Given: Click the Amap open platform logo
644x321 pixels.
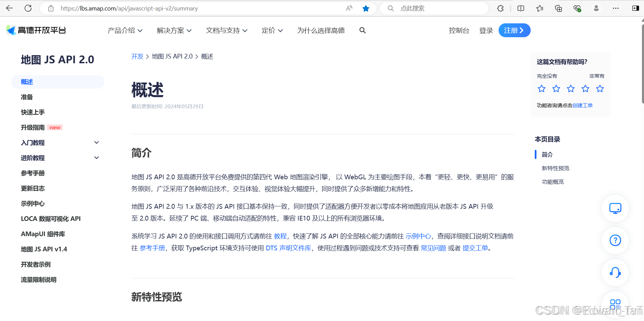Looking at the screenshot, I should pyautogui.click(x=36, y=30).
